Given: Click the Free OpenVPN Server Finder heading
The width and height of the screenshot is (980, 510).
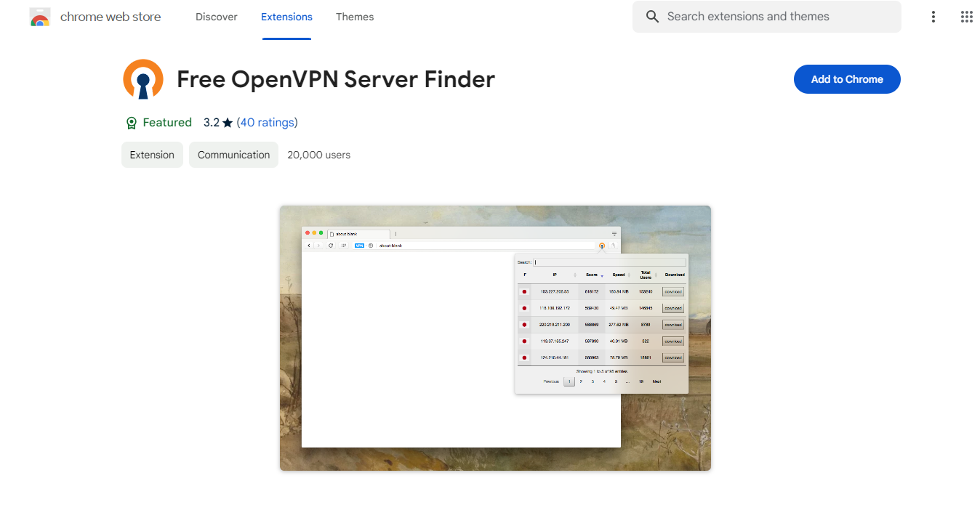Looking at the screenshot, I should [x=336, y=79].
